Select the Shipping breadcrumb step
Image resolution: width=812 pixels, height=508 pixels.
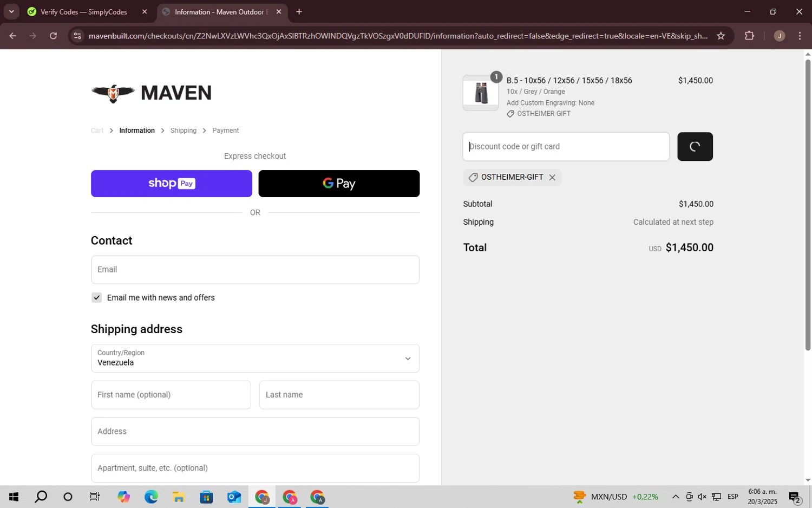[184, 131]
